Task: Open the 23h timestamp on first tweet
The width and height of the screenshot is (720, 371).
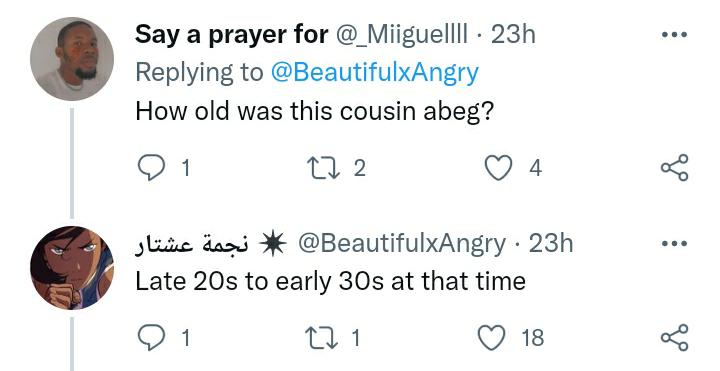Action: tap(513, 35)
